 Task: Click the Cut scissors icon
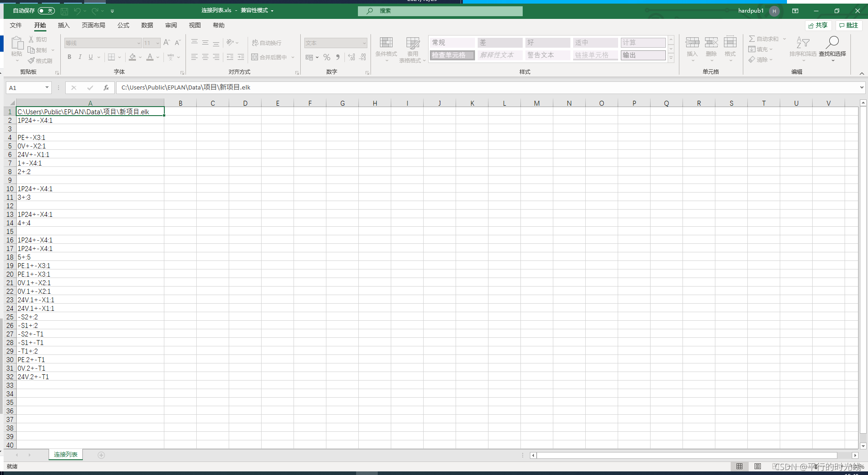[31, 40]
